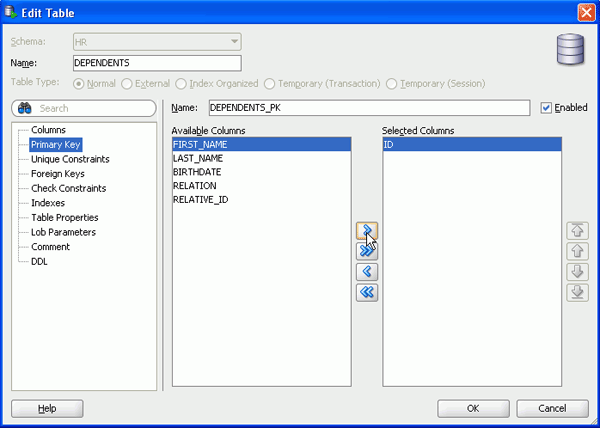Select RELATION in Available Columns
This screenshot has height=428, width=600.
262,186
